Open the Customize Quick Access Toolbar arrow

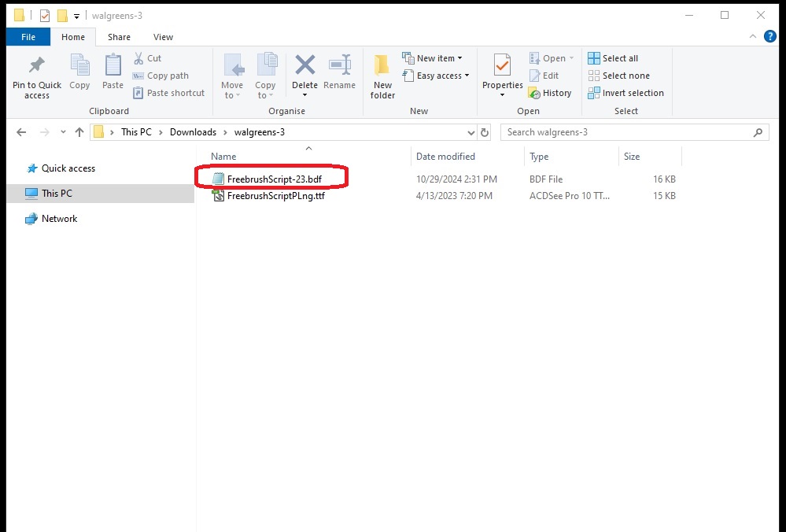coord(76,16)
